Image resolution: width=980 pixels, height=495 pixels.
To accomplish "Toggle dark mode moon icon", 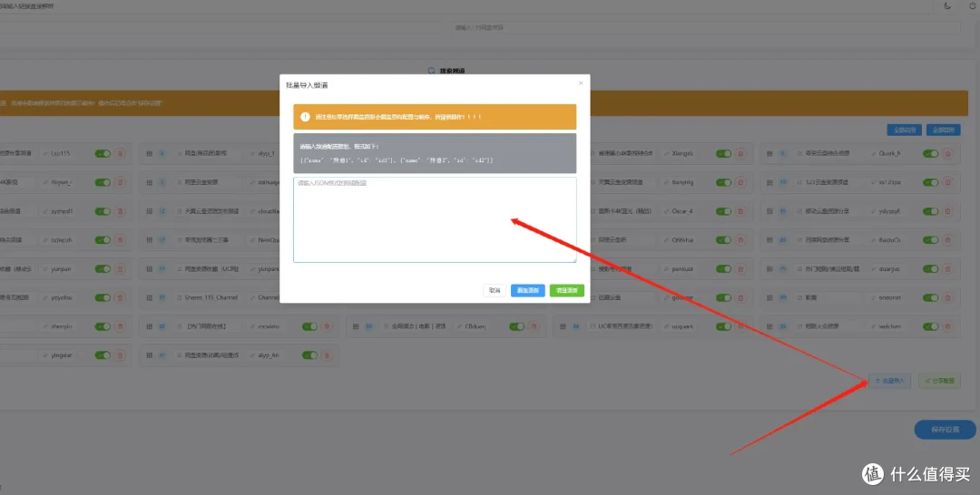I will point(947,6).
